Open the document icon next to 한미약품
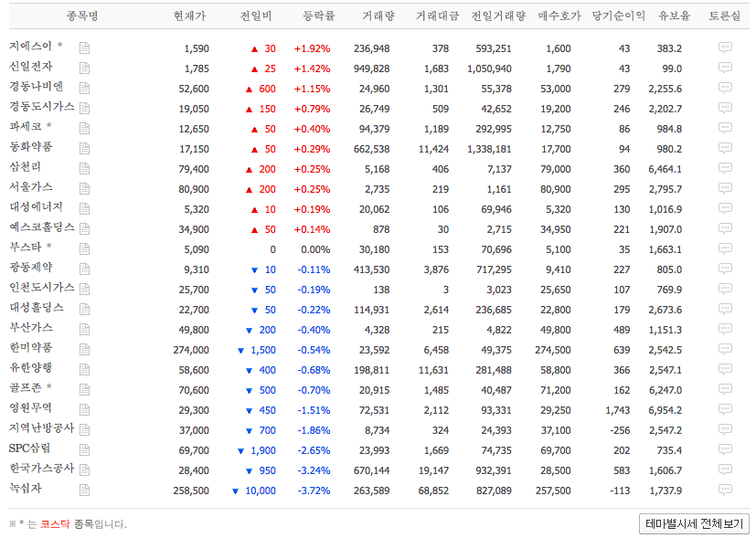This screenshot has width=756, height=538. (84, 349)
